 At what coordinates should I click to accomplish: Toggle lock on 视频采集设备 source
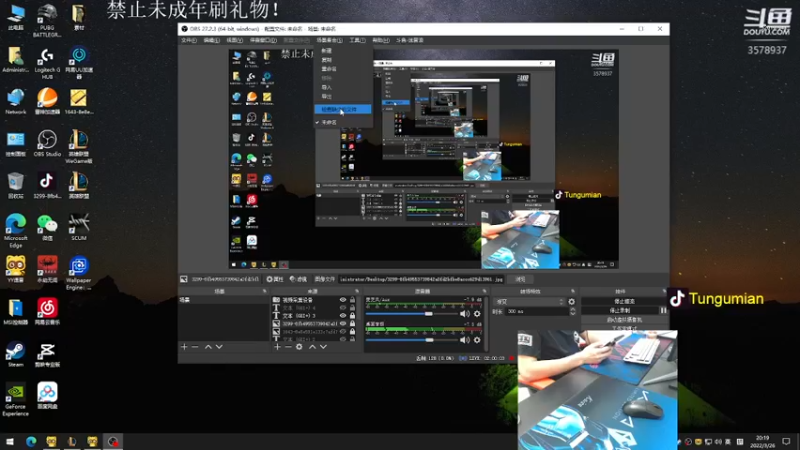(x=352, y=300)
